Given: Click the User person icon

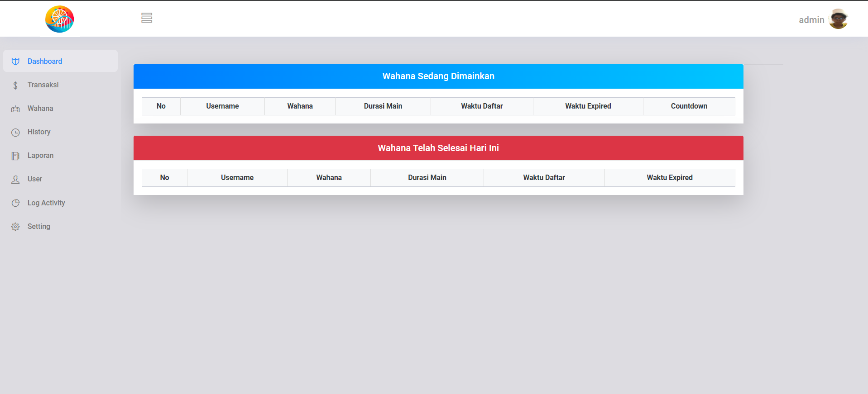Looking at the screenshot, I should (x=15, y=180).
